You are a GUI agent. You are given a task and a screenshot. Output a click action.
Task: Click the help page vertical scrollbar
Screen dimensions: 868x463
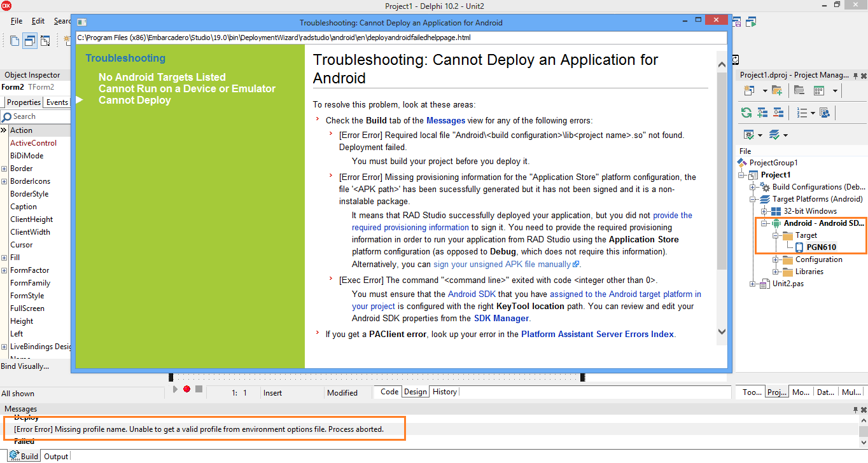click(722, 197)
